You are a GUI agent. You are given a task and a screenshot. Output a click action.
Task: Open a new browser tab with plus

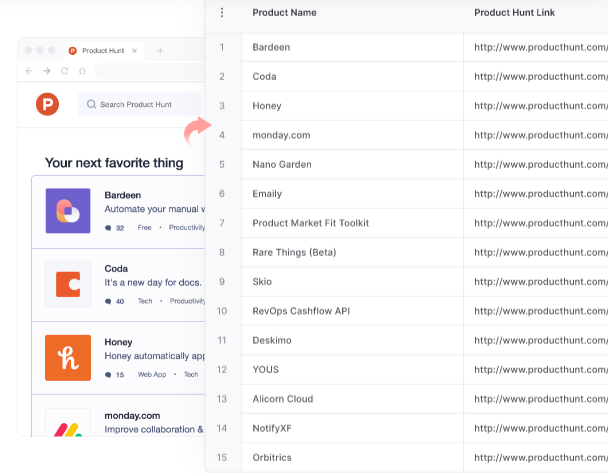160,50
